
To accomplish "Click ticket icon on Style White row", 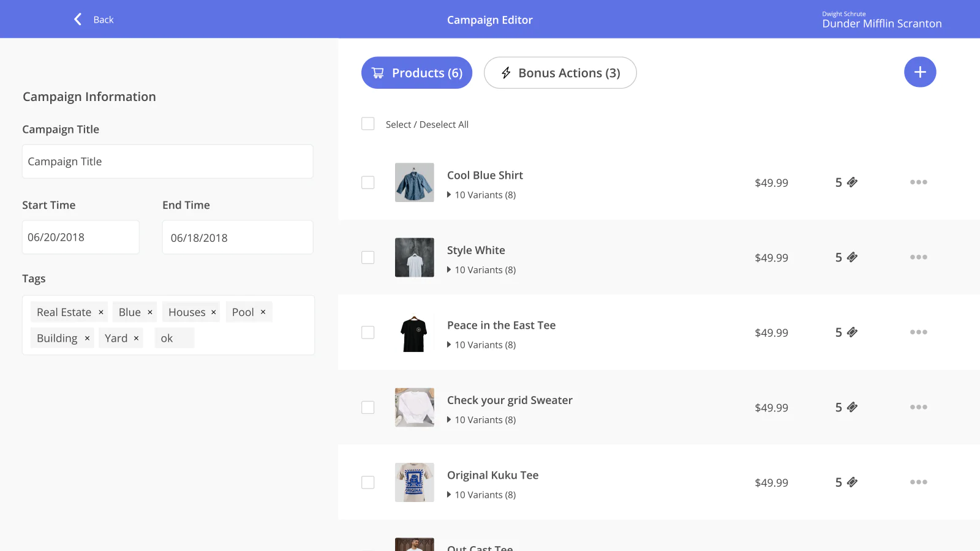I will 852,257.
